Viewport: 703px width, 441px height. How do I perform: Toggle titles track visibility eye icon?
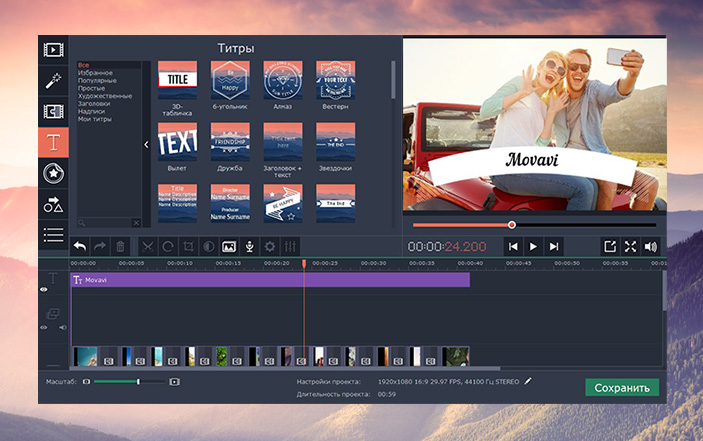point(44,289)
